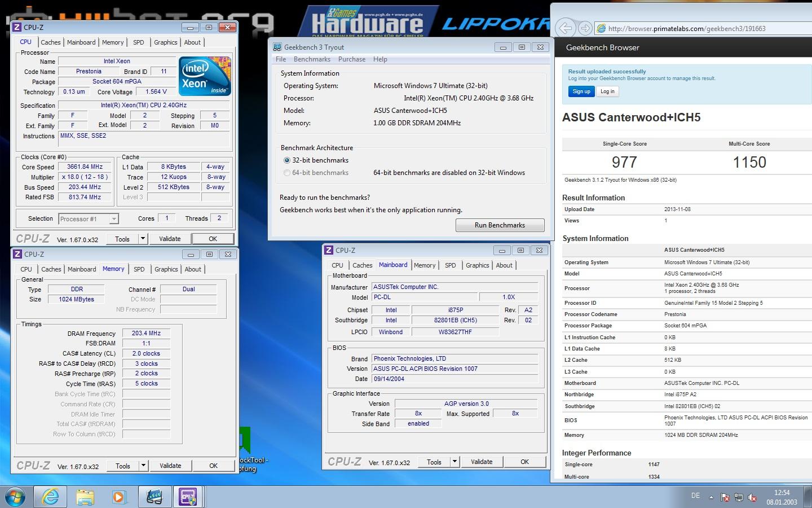Switch to SPD tab in top CPU-Z window
Image resolution: width=812 pixels, height=508 pixels.
138,42
